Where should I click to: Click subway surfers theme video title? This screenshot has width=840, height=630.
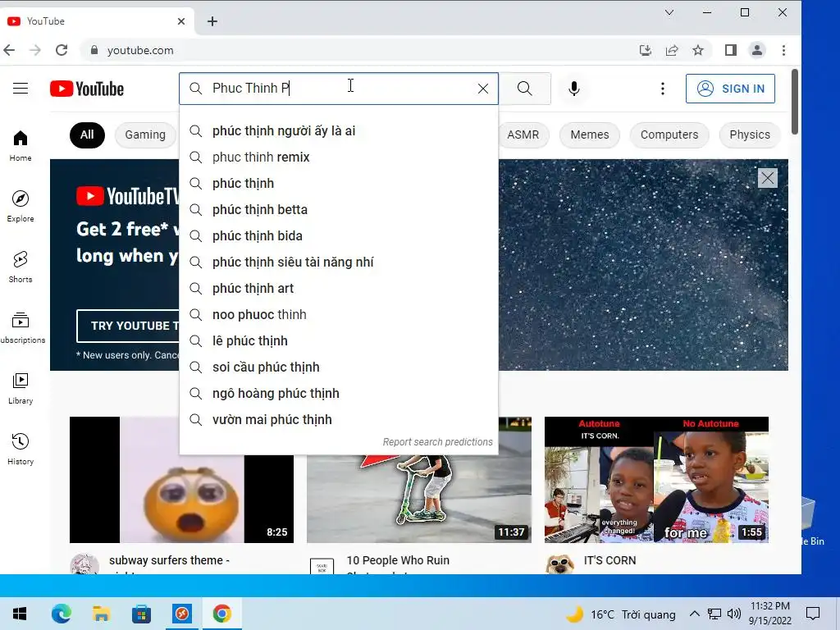coord(169,560)
